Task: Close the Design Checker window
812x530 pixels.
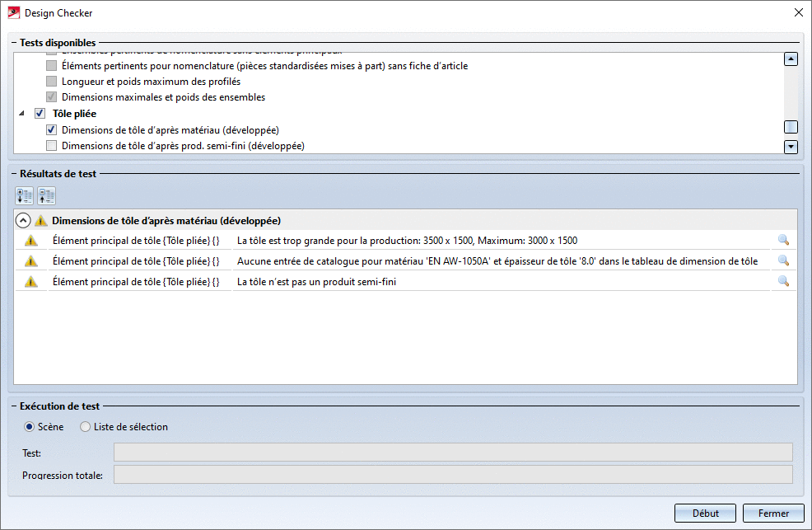Action: (799, 12)
